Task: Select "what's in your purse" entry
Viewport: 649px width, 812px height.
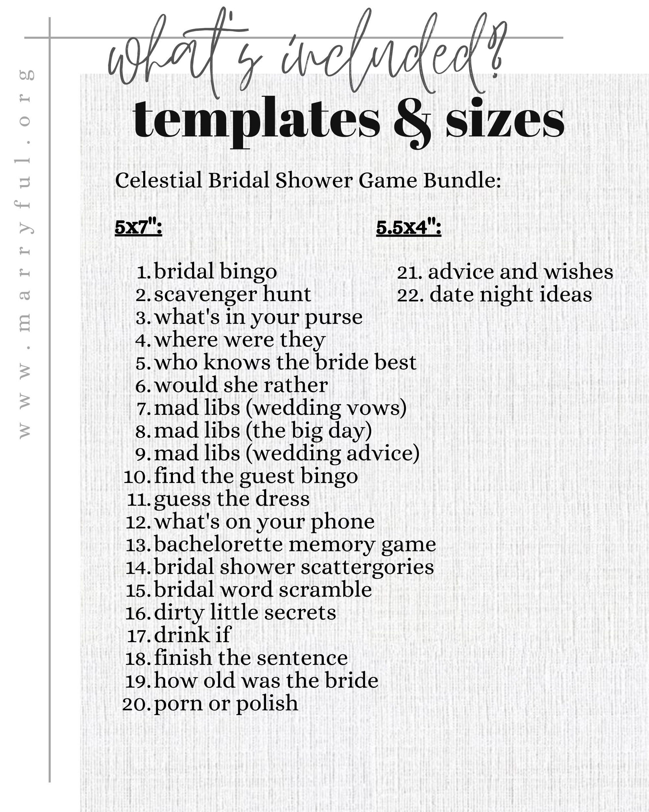Action: pos(258,317)
